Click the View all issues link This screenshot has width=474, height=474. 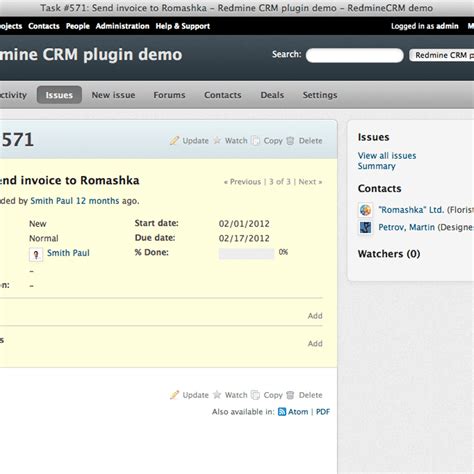(387, 156)
